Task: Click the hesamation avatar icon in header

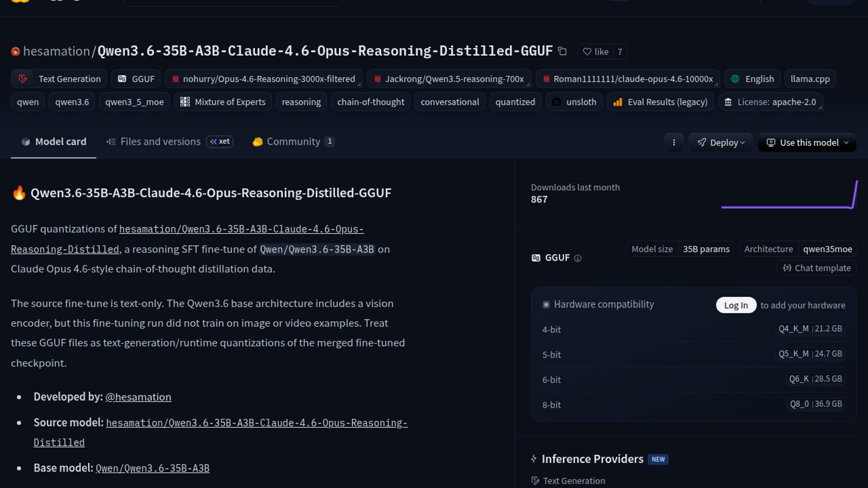Action: pos(15,52)
